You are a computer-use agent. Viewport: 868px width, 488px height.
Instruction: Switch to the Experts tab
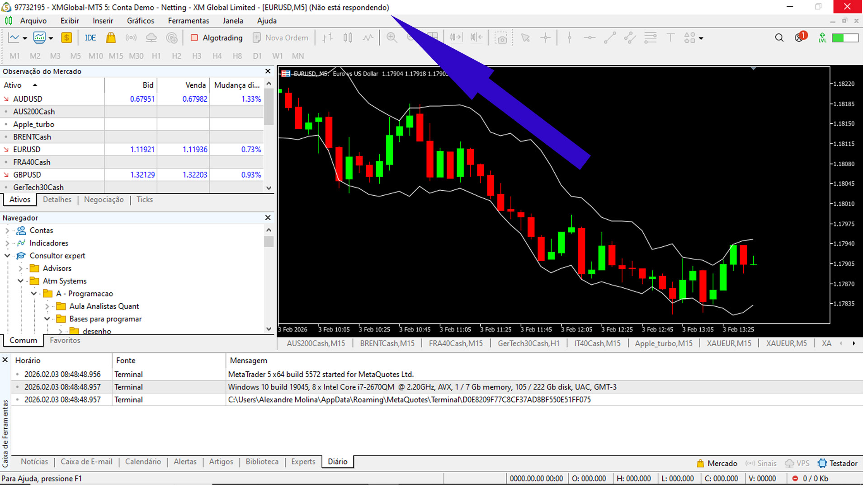(303, 462)
